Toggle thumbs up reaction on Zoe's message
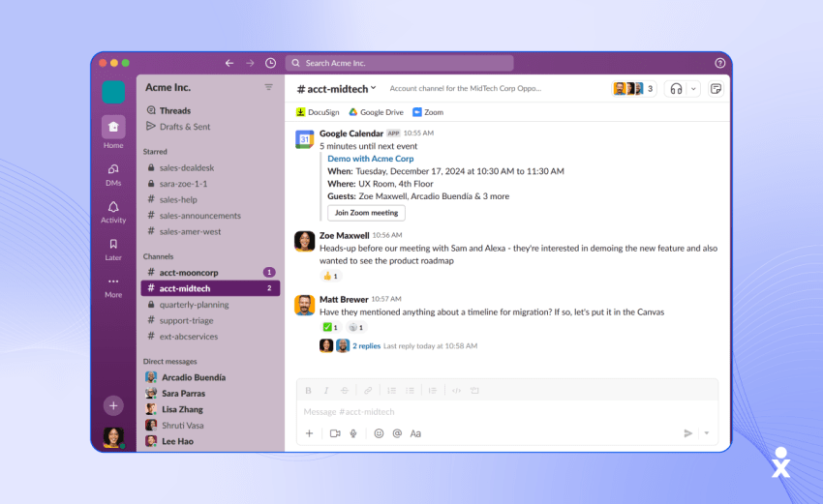This screenshot has width=823, height=504. [330, 276]
